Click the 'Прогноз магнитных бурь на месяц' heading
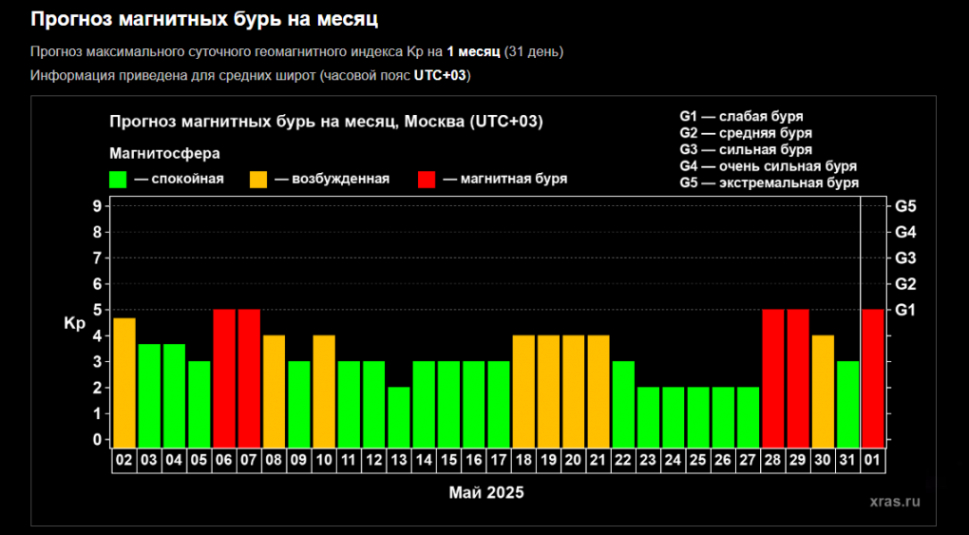 pyautogui.click(x=204, y=19)
